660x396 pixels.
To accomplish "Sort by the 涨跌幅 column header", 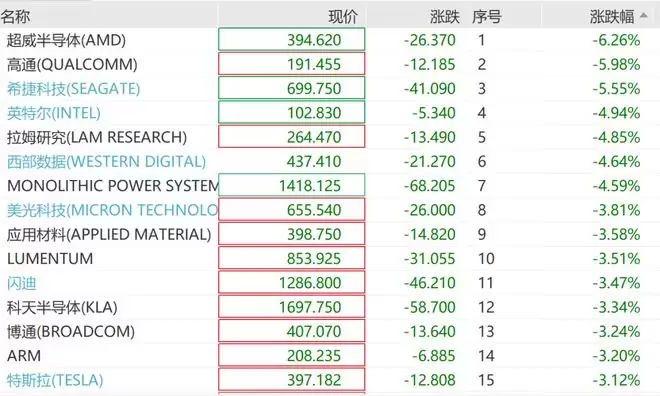I will pyautogui.click(x=612, y=17).
